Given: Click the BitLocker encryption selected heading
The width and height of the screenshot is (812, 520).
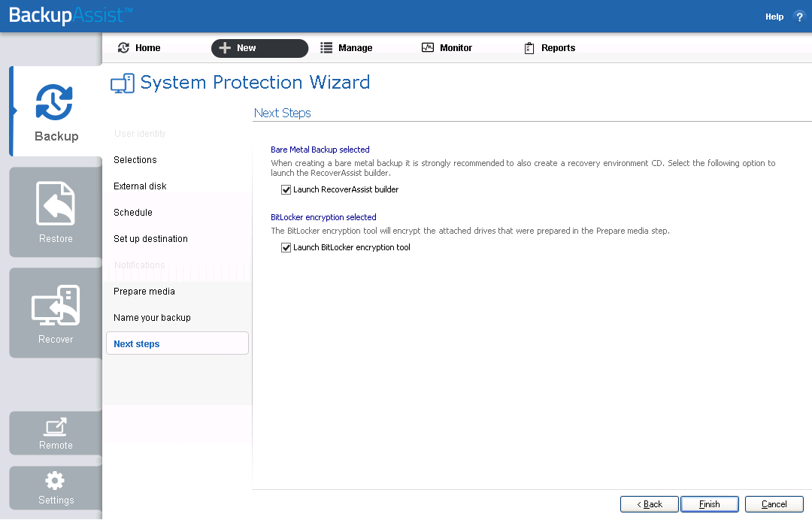Looking at the screenshot, I should [323, 217].
